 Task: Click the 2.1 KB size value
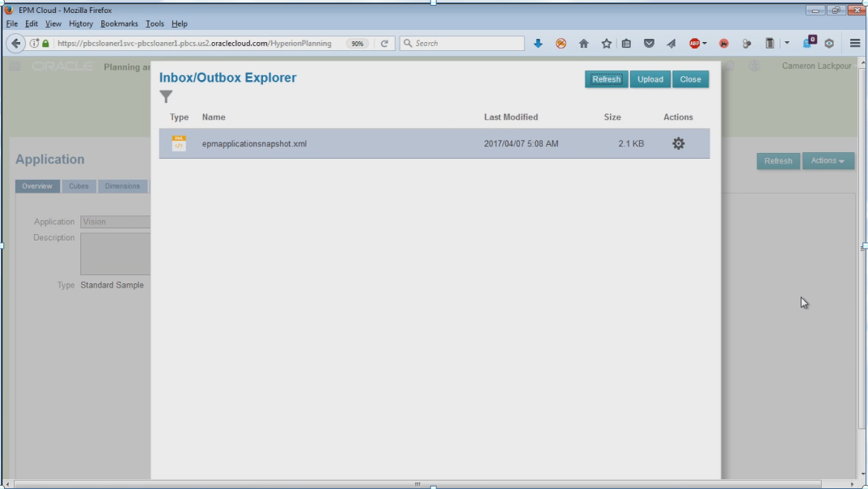point(631,143)
